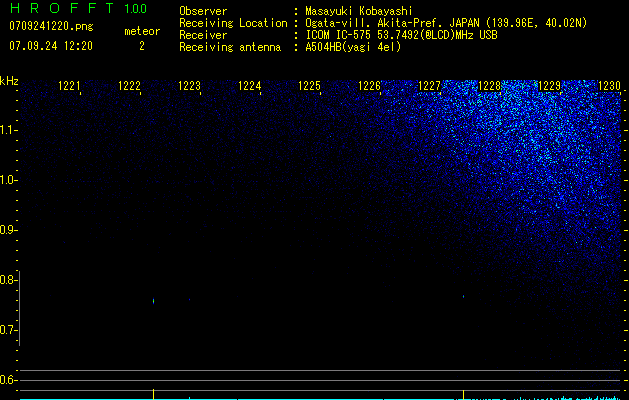Click the yellow meteor marker below 1227 echo
The height and width of the screenshot is (400, 629).
[463, 394]
